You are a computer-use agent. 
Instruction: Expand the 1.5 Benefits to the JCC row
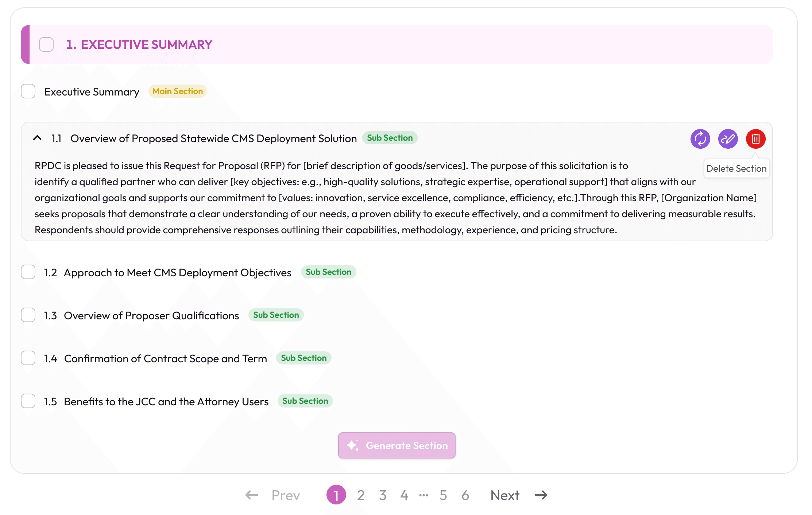[x=166, y=402]
